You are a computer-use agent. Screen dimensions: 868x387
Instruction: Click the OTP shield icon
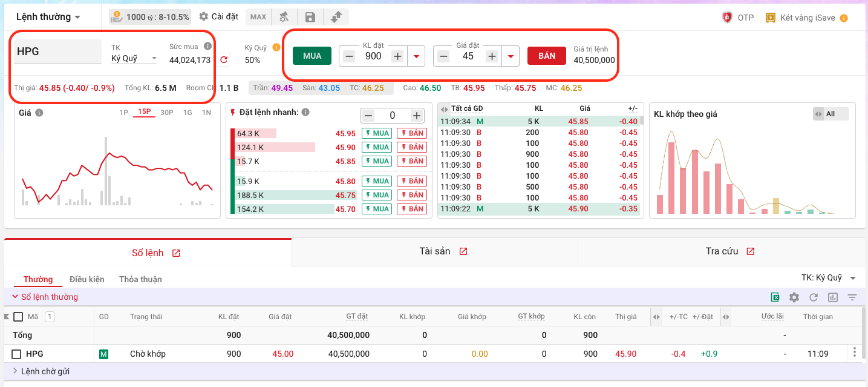727,18
